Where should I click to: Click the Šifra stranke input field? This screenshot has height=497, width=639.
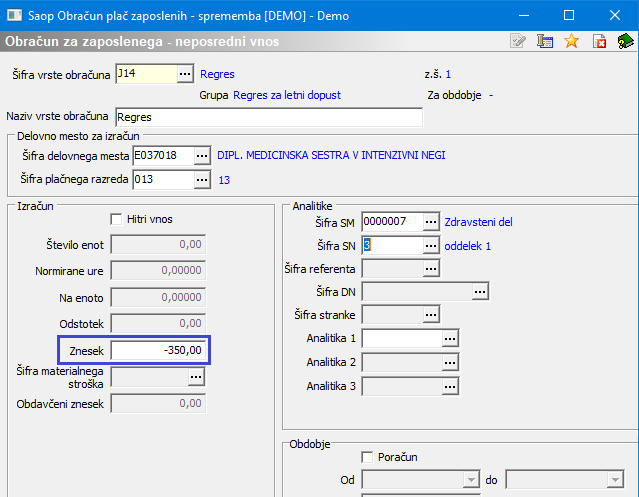pos(392,314)
